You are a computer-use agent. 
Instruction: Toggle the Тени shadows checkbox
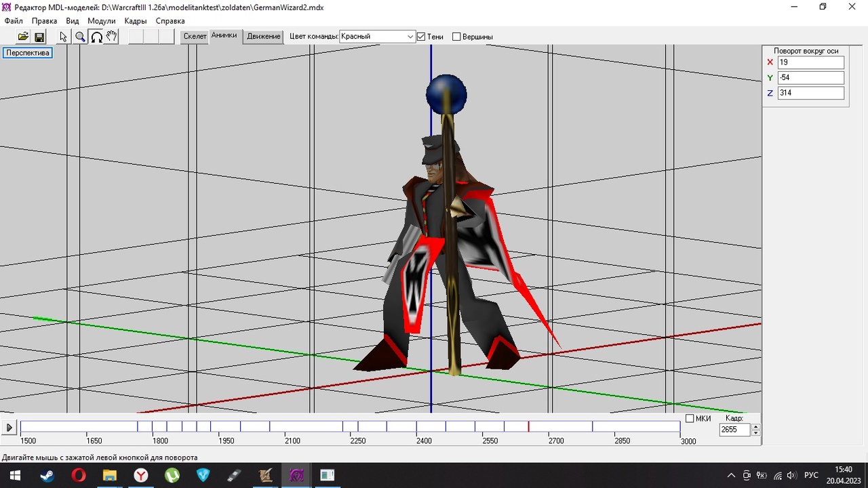[x=421, y=37]
